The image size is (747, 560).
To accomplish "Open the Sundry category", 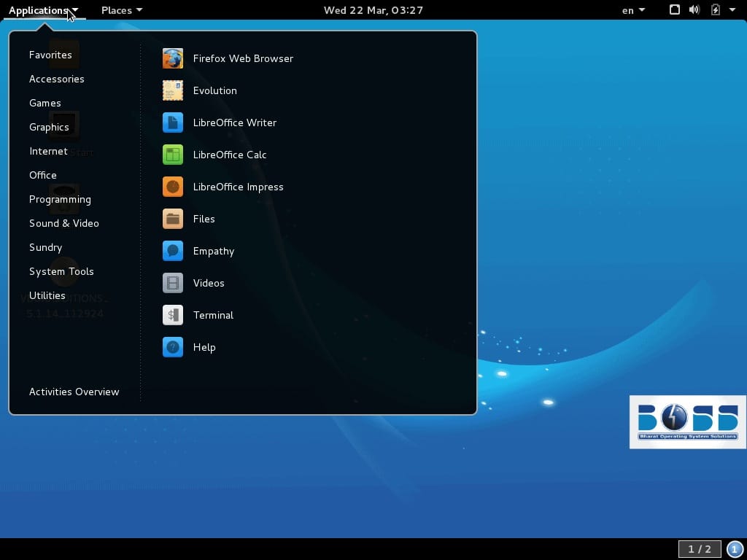I will (46, 248).
